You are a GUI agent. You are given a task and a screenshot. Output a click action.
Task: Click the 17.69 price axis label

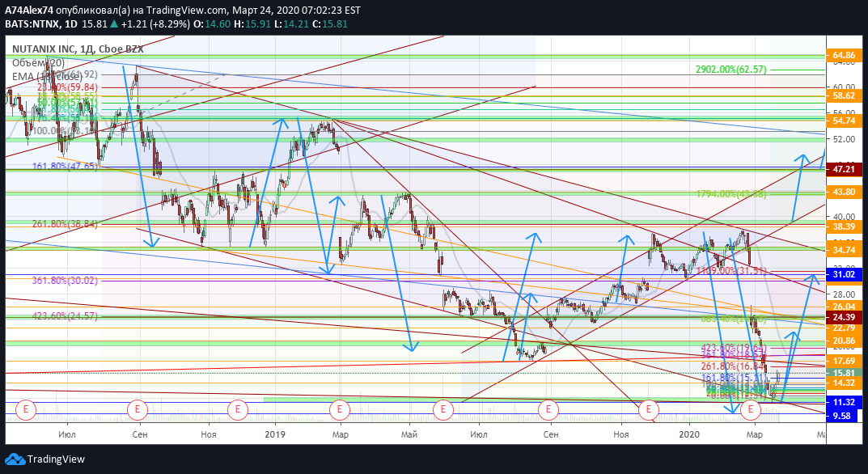point(844,361)
